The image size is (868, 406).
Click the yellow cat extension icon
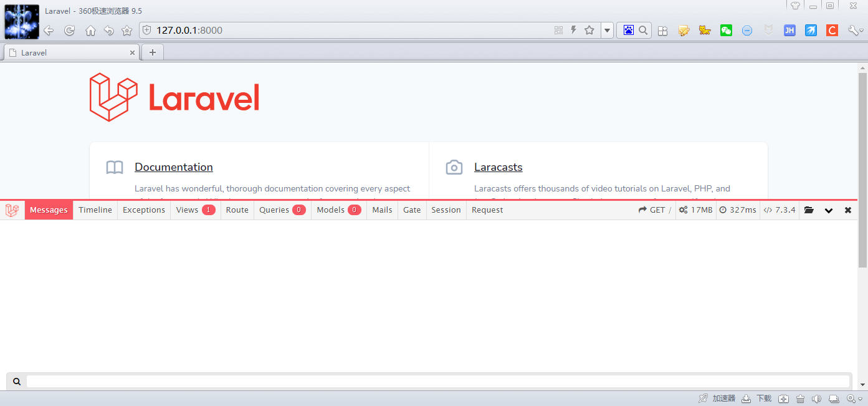(705, 30)
